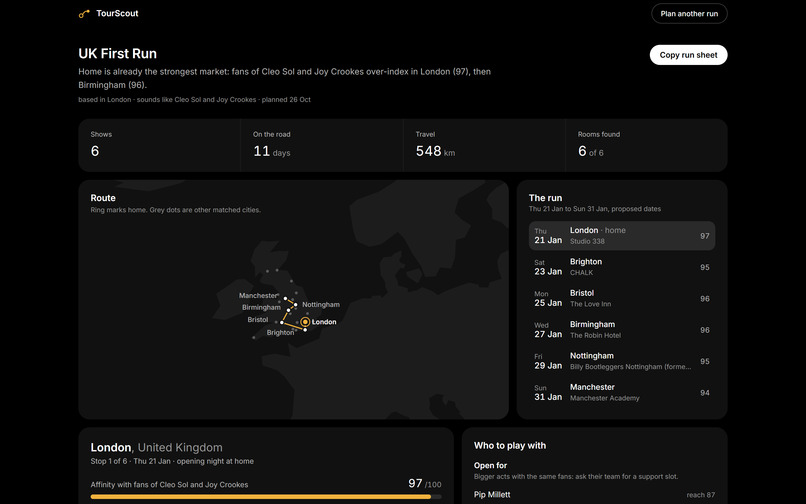Click the Bristol dot on the route map
Image resolution: width=806 pixels, height=504 pixels.
click(282, 322)
